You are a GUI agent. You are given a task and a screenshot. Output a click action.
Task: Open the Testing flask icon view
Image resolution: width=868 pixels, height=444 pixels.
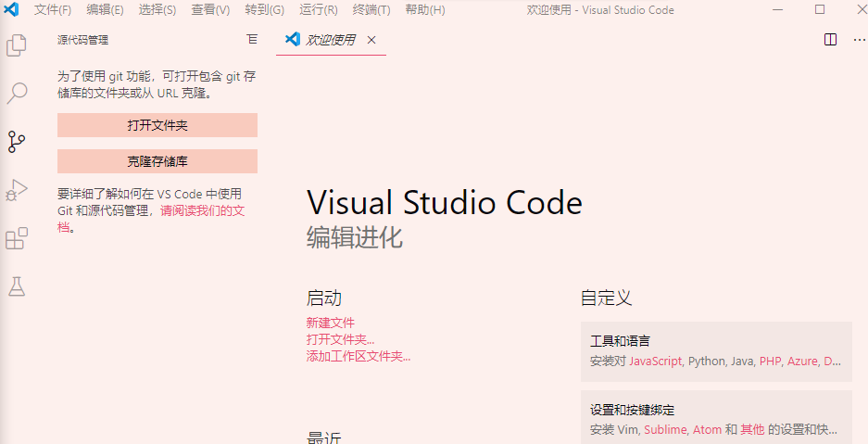[17, 286]
